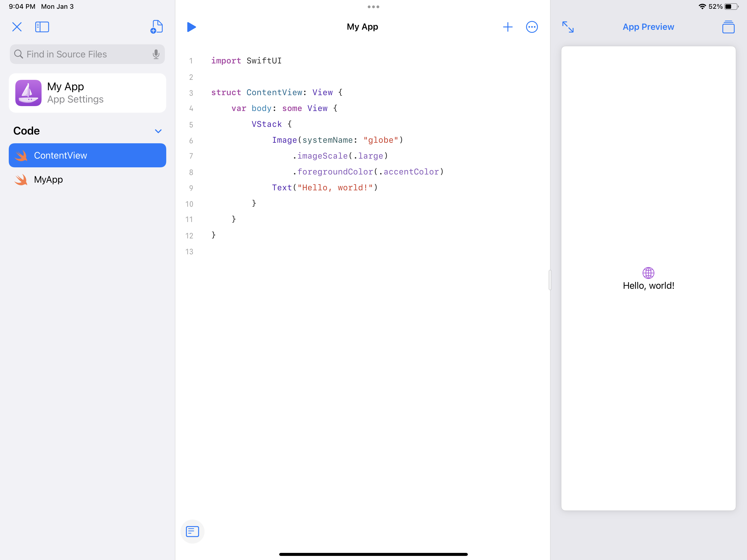This screenshot has height=560, width=747.
Task: Click the add new file icon
Action: [x=156, y=27]
